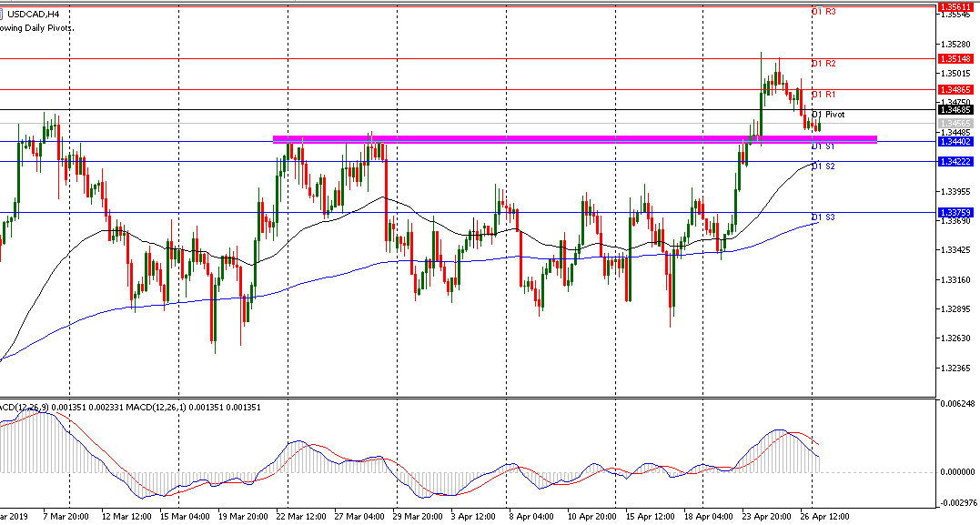Screen dimensions: 980x525
Task: Select the red 1.34865 price tag
Action: pyautogui.click(x=956, y=90)
